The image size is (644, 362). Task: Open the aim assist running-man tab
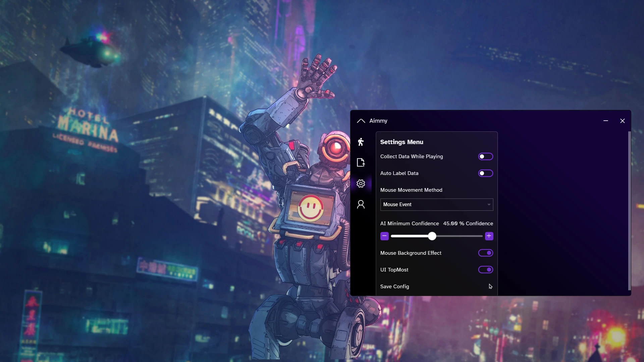click(361, 142)
